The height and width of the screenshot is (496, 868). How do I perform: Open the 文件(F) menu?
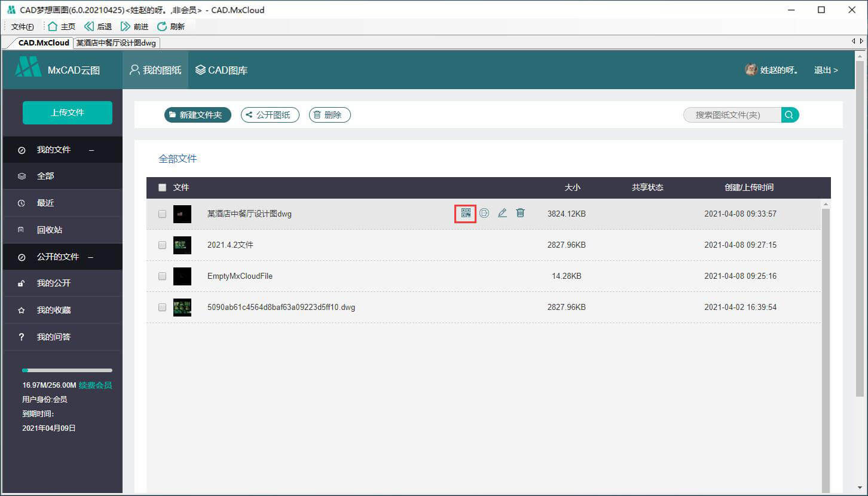click(23, 26)
